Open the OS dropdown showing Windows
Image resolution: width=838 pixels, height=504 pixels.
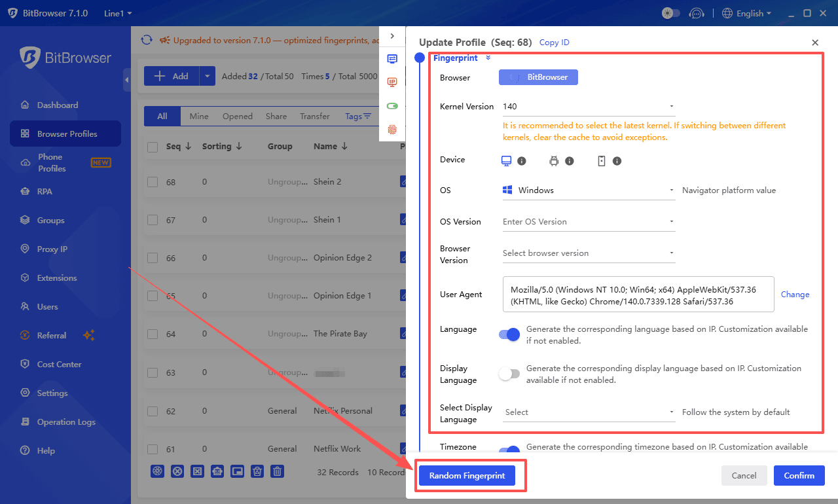[x=589, y=190]
